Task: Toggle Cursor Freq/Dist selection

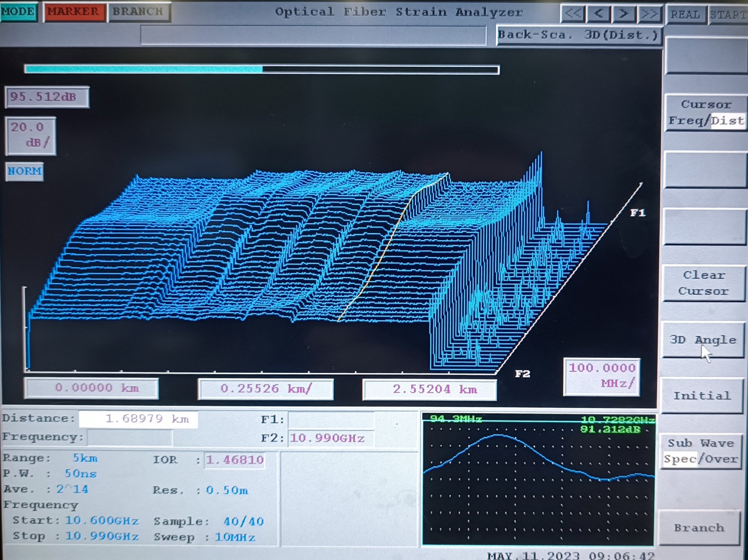Action: 706,113
